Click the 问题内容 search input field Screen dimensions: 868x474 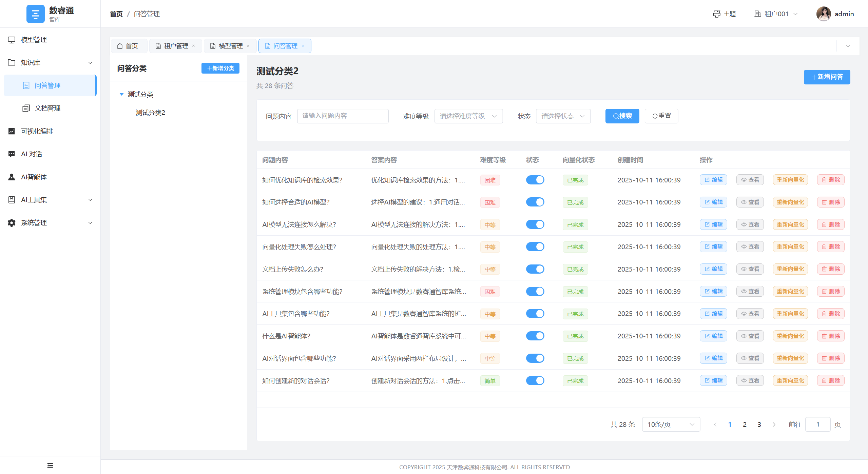(x=343, y=116)
